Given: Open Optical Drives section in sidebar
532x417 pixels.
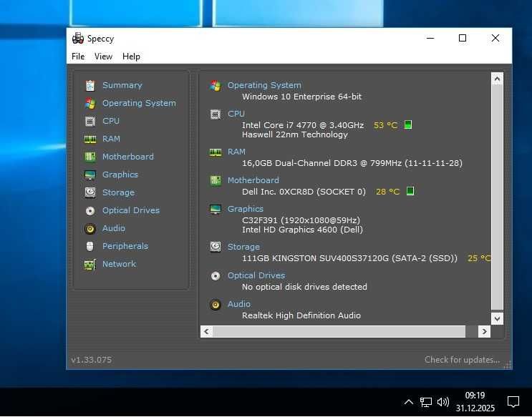Looking at the screenshot, I should click(131, 210).
